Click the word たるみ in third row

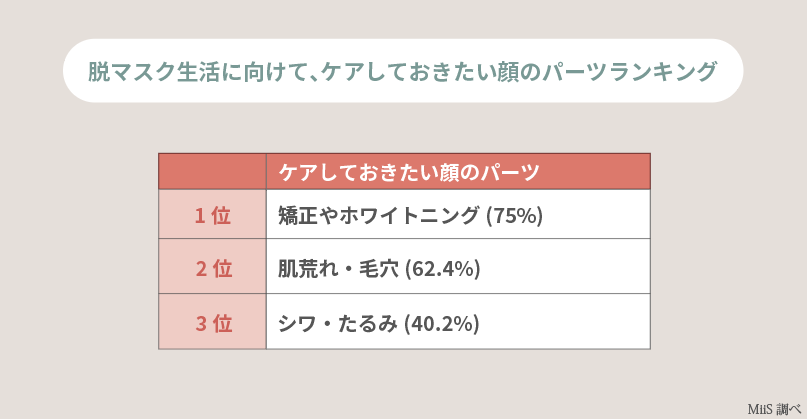pyautogui.click(x=369, y=323)
